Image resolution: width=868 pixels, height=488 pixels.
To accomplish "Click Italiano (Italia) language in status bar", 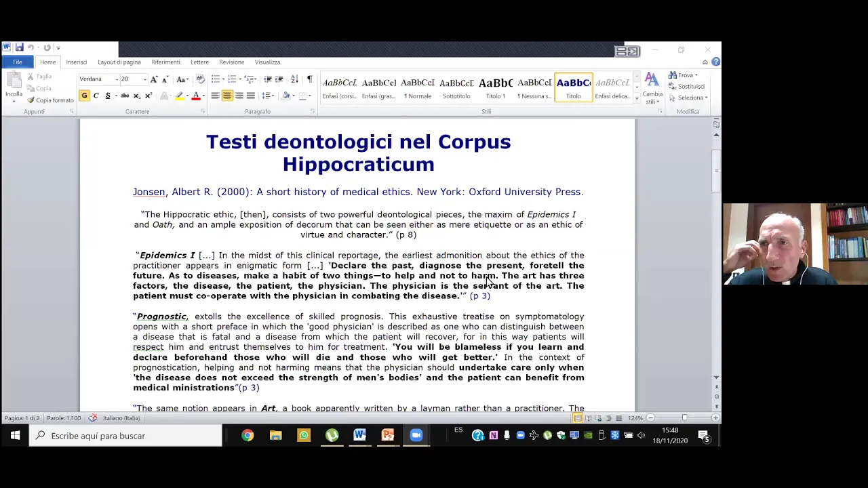I will coord(121,418).
